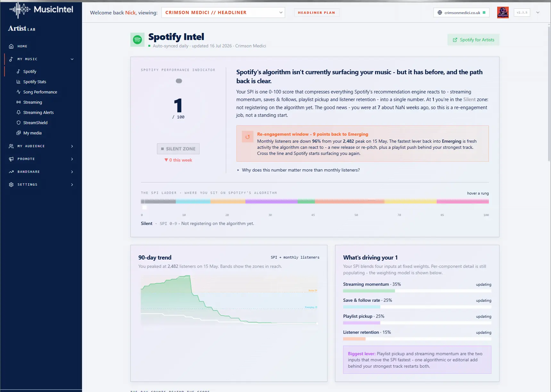Click the Spotify for Artists button

click(473, 40)
